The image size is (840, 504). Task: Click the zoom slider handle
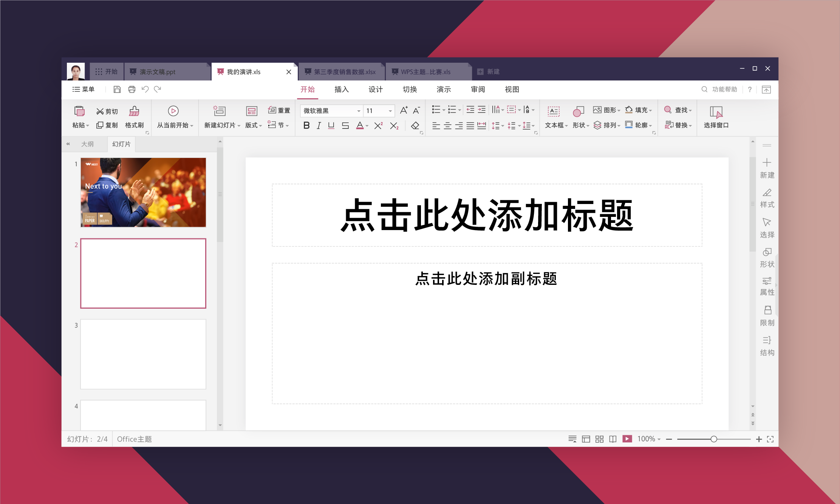click(713, 439)
